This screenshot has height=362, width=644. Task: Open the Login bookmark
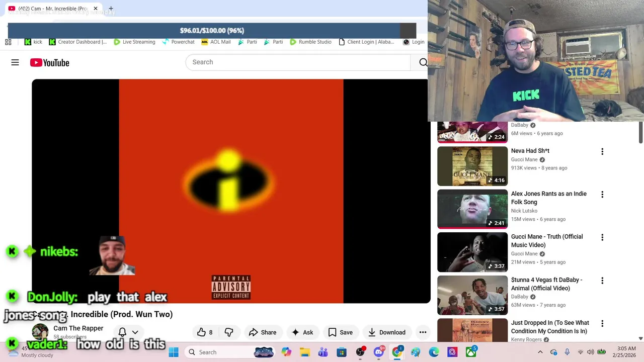[413, 42]
